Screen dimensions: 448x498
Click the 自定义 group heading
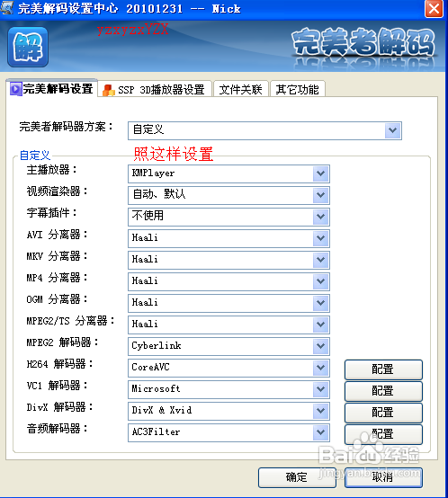(34, 156)
